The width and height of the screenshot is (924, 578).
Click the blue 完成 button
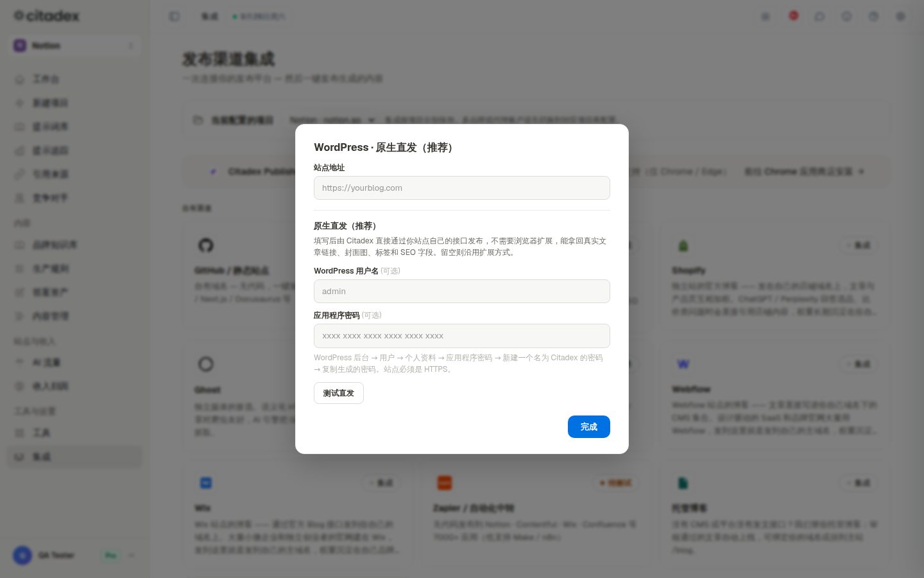588,426
